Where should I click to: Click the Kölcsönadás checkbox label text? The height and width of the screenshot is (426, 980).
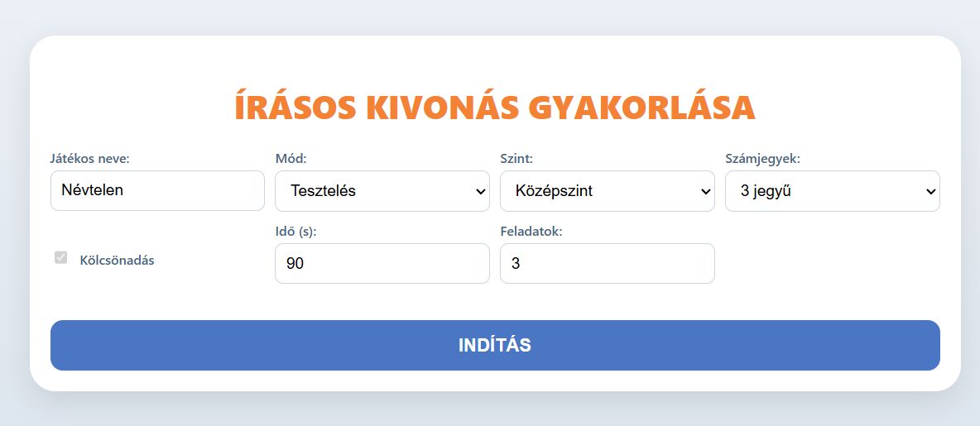(117, 260)
